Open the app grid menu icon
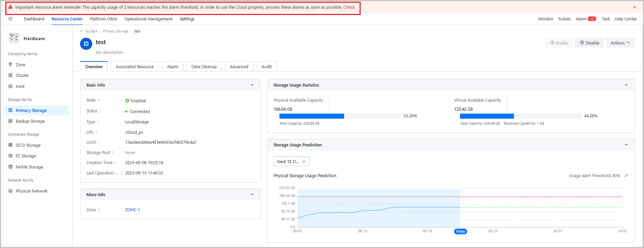The height and width of the screenshot is (248, 644). (10, 19)
